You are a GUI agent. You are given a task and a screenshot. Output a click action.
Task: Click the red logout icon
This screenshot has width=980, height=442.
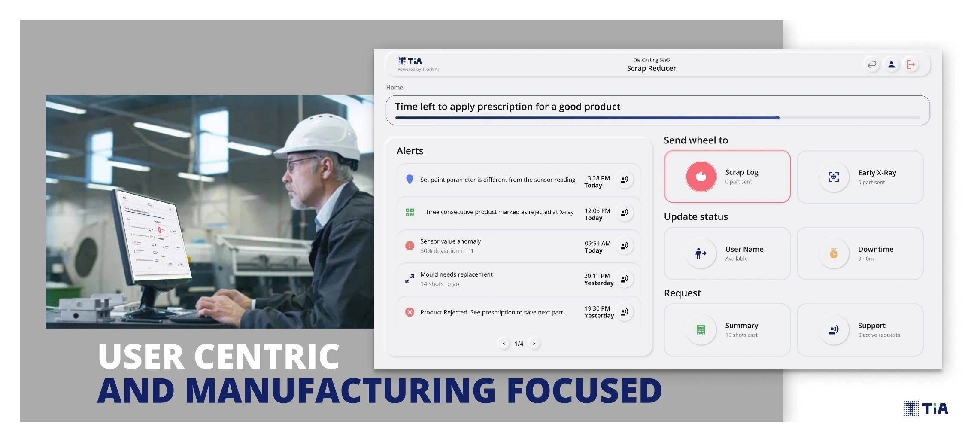(x=911, y=64)
